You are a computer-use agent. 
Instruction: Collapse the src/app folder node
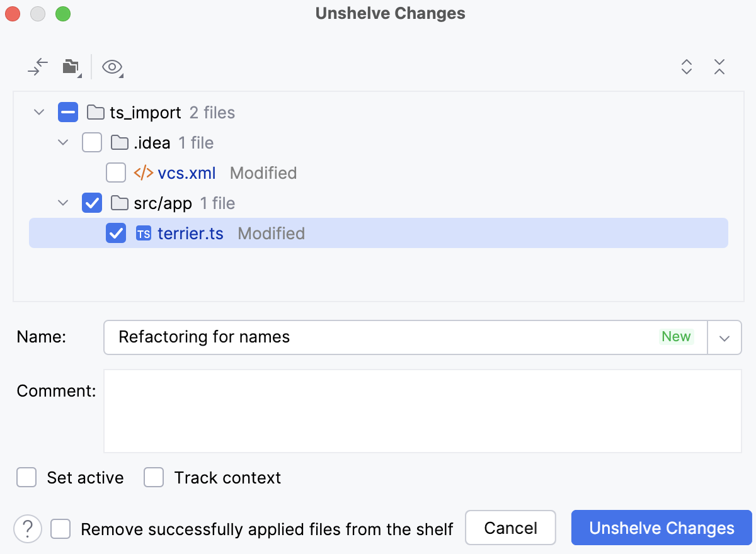click(62, 203)
